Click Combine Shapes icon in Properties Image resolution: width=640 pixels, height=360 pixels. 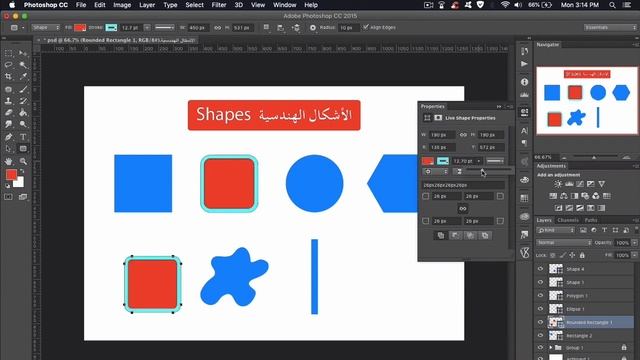pos(441,236)
